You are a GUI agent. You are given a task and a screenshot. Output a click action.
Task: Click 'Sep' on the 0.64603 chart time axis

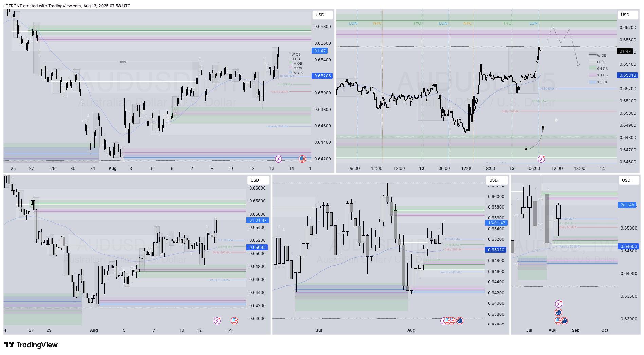coord(576,330)
